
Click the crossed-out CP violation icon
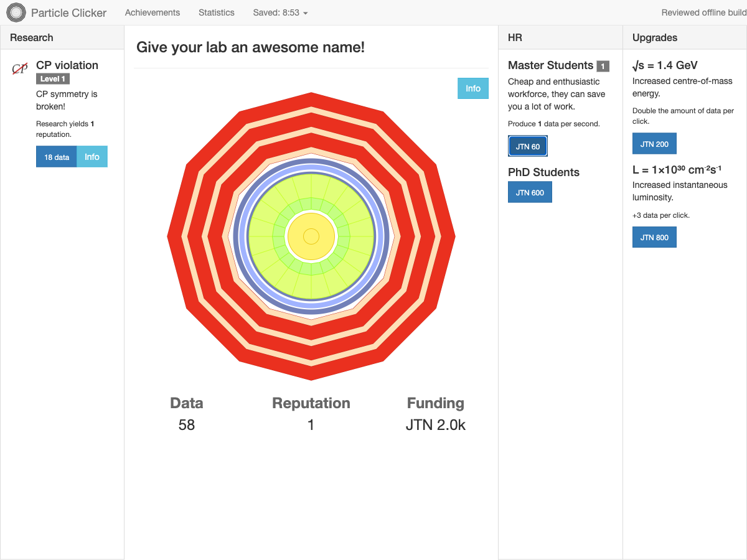click(20, 68)
